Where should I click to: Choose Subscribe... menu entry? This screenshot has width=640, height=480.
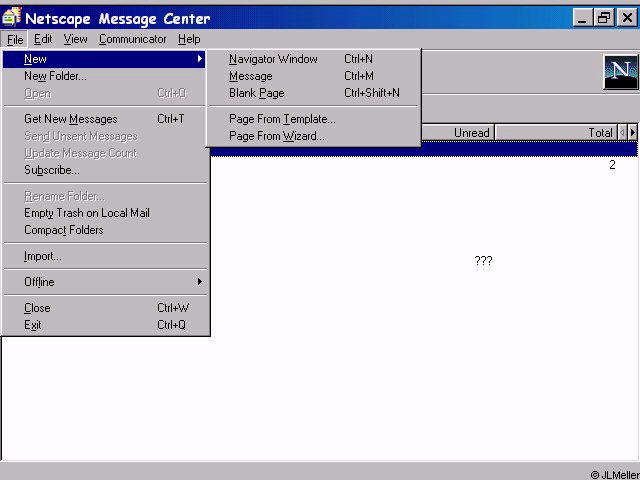pyautogui.click(x=105, y=170)
